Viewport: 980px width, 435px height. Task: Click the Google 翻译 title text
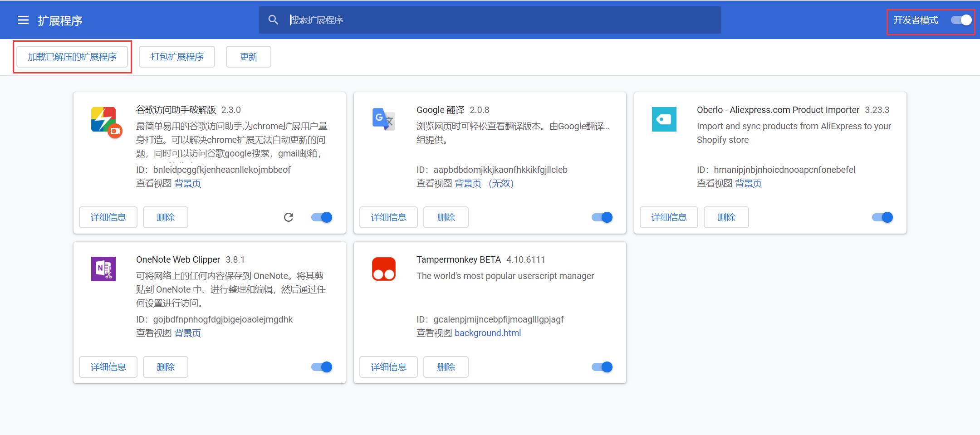pos(441,110)
